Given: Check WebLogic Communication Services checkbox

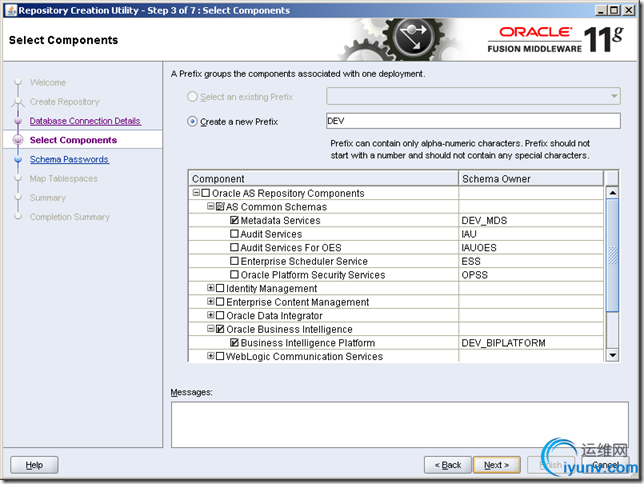Looking at the screenshot, I should point(220,356).
